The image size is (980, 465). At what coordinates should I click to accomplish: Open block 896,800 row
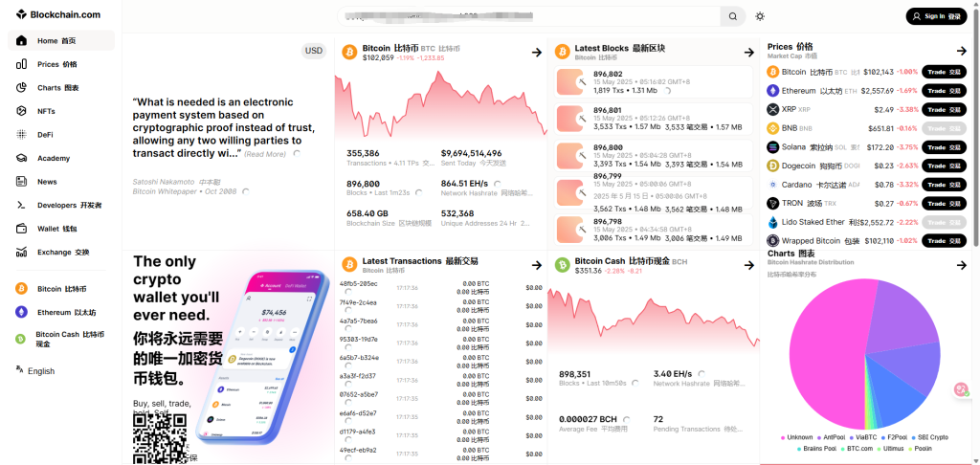[654, 156]
